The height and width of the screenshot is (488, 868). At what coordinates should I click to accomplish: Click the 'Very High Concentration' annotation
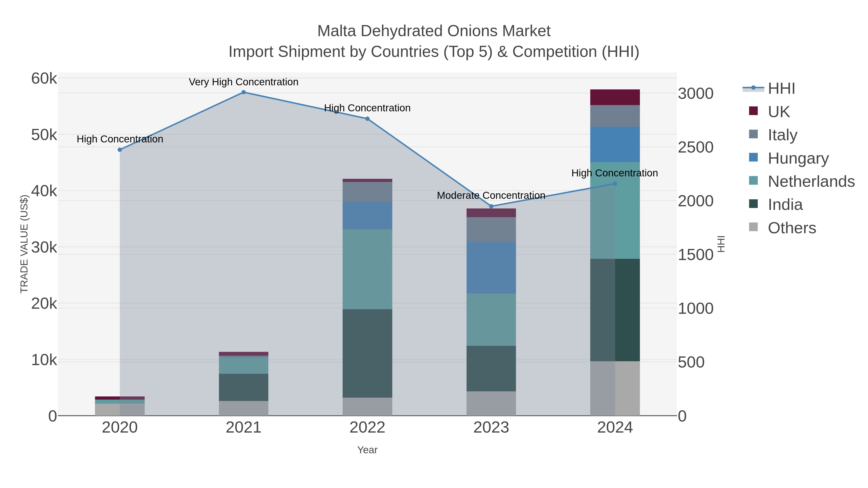point(244,82)
